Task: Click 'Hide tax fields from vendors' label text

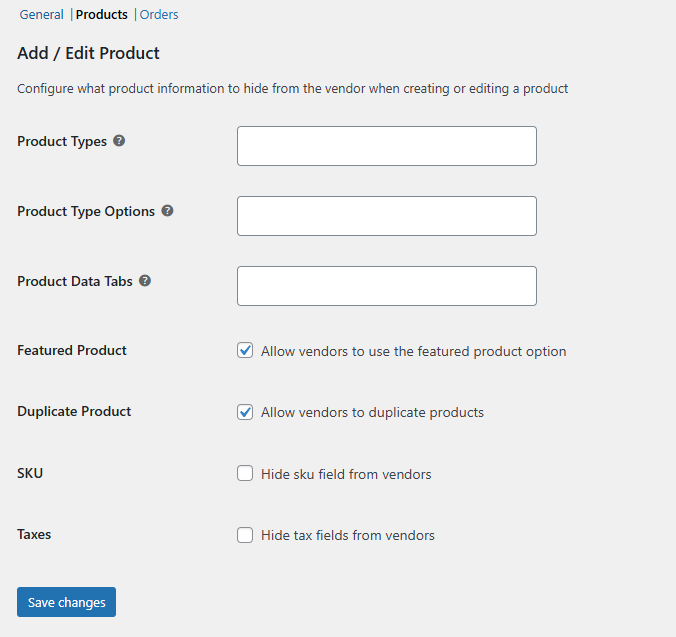Action: point(348,535)
